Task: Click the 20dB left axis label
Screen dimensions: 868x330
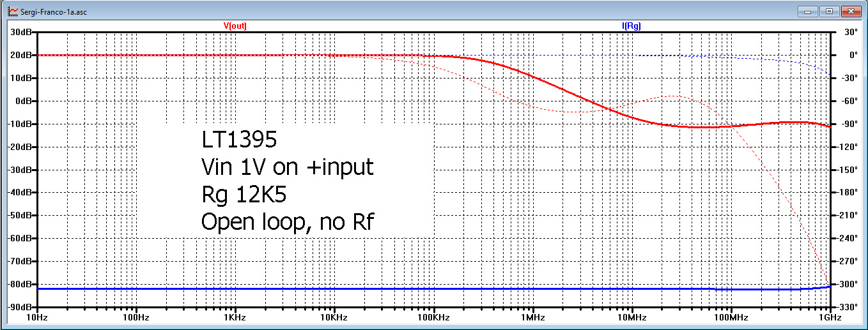Action: [x=20, y=55]
